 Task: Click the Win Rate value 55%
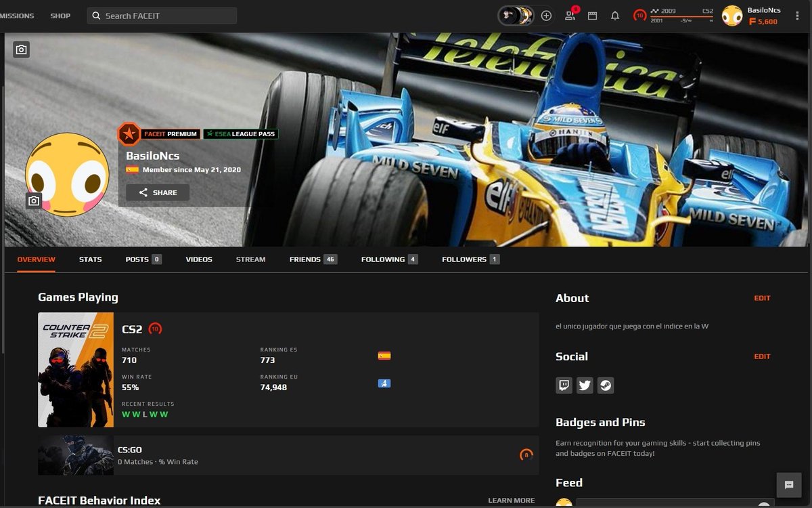[131, 387]
